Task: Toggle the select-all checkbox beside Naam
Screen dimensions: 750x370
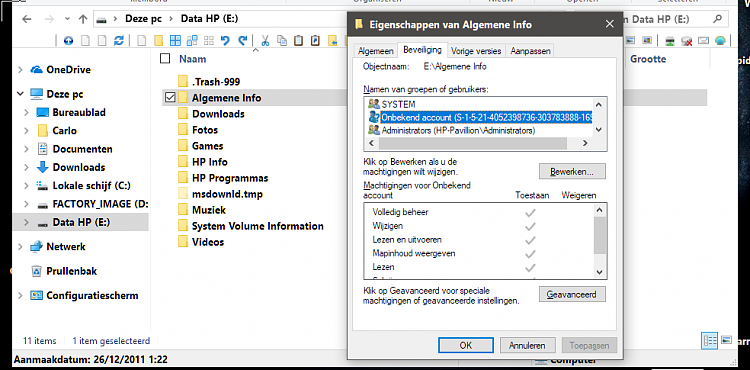Action: coord(165,59)
